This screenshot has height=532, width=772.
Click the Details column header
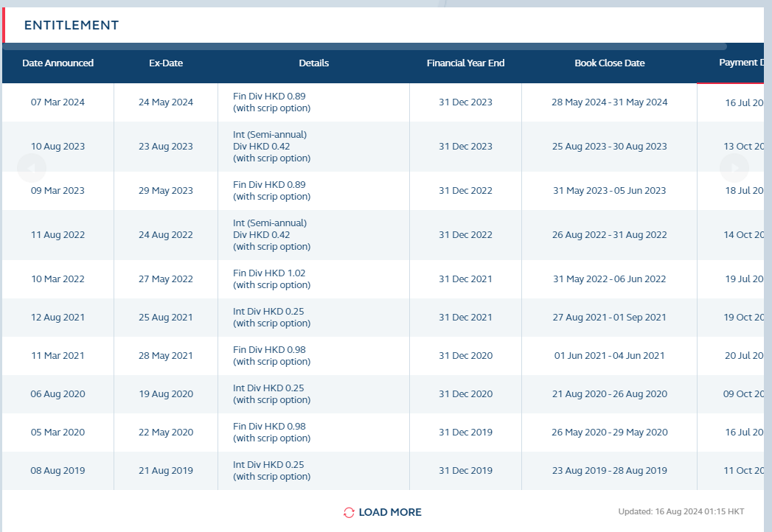click(x=313, y=63)
